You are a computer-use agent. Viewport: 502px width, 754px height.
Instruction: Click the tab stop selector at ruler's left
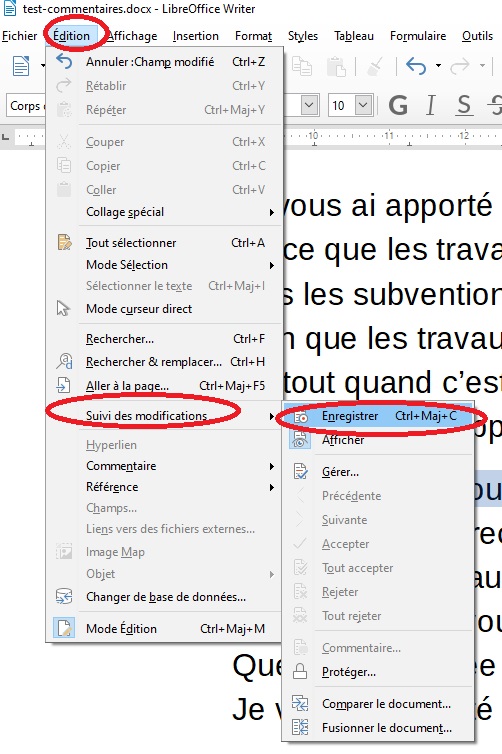coord(5,137)
